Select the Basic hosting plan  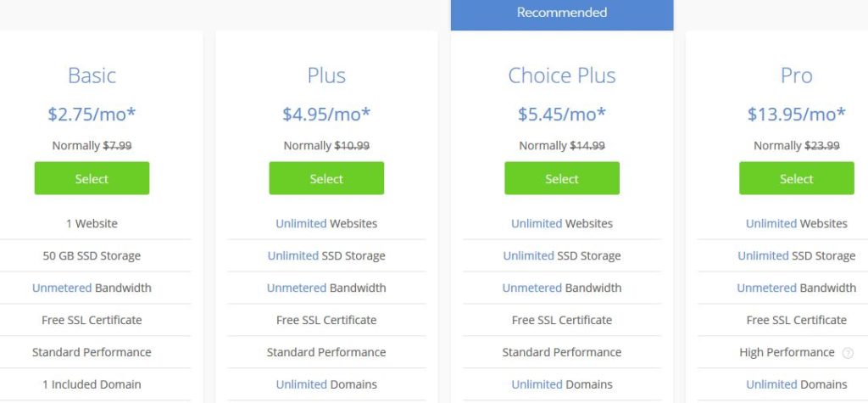coord(92,178)
